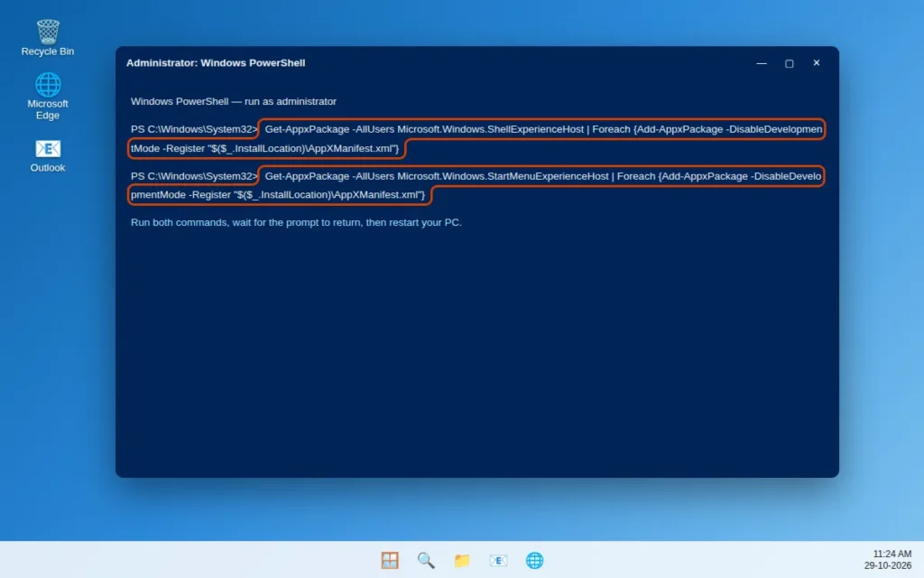Click the second PS C:\Windows\System32> prompt
Image resolution: width=924 pixels, height=578 pixels.
(194, 176)
